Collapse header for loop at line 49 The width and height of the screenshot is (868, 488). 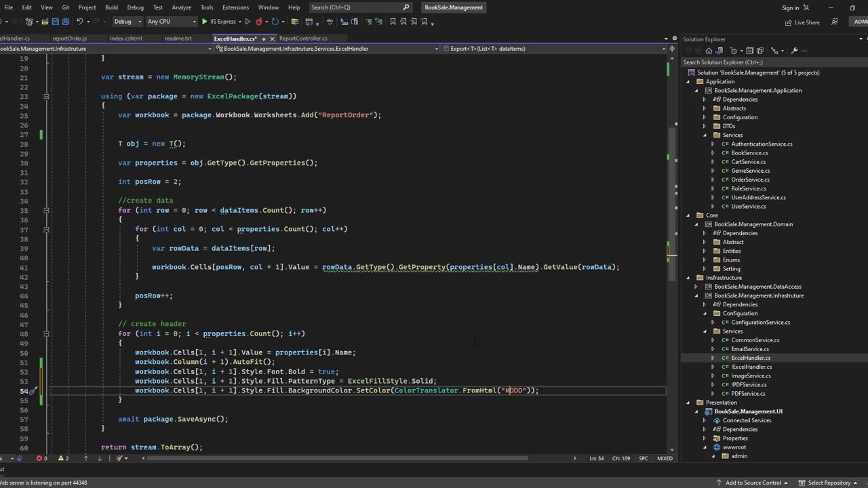(x=46, y=333)
